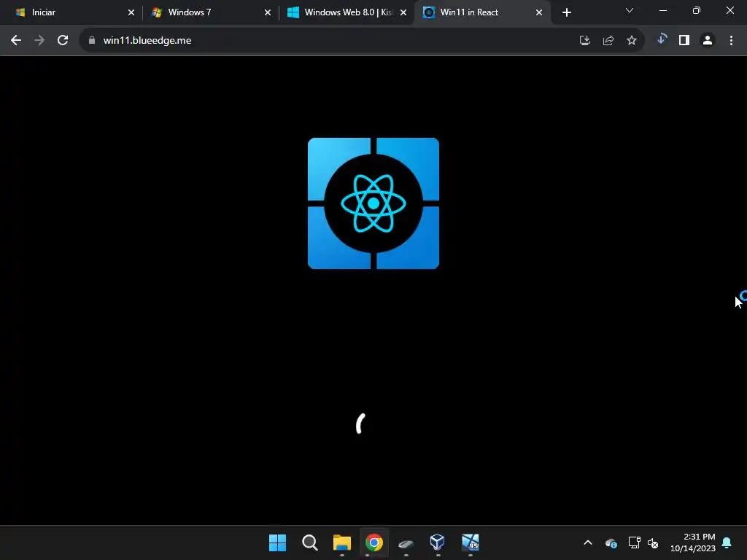Open the gray disc app on taskbar
Viewport: 747px width, 560px height.
406,542
